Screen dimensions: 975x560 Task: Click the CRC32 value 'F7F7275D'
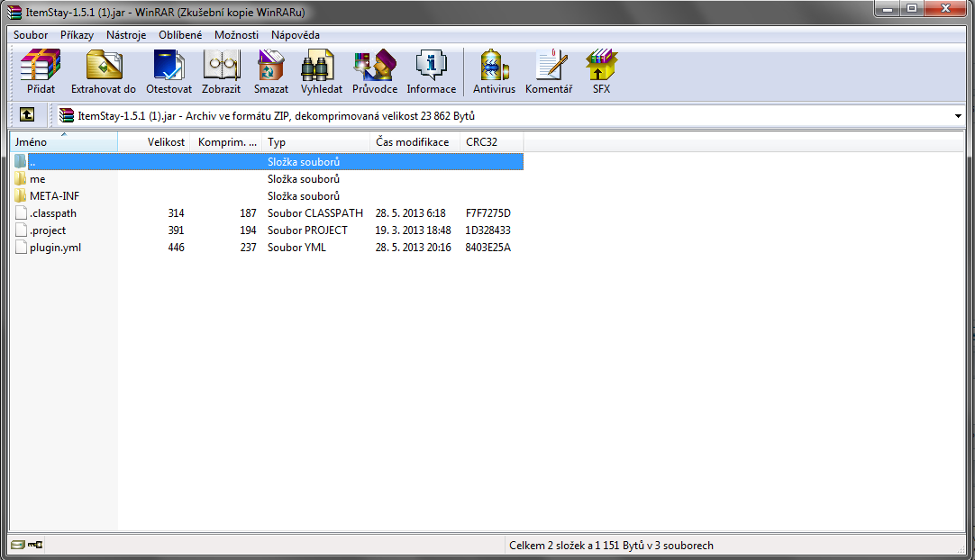point(488,213)
